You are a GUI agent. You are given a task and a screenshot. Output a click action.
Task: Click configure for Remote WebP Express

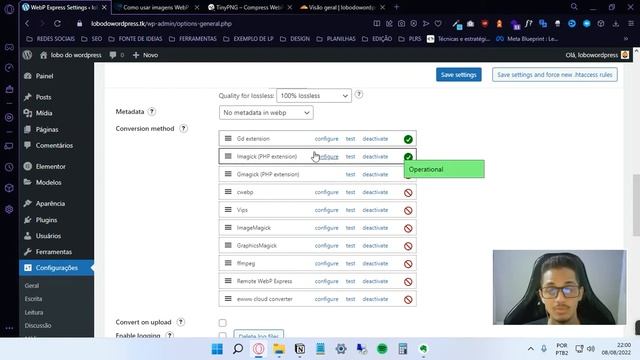327,281
